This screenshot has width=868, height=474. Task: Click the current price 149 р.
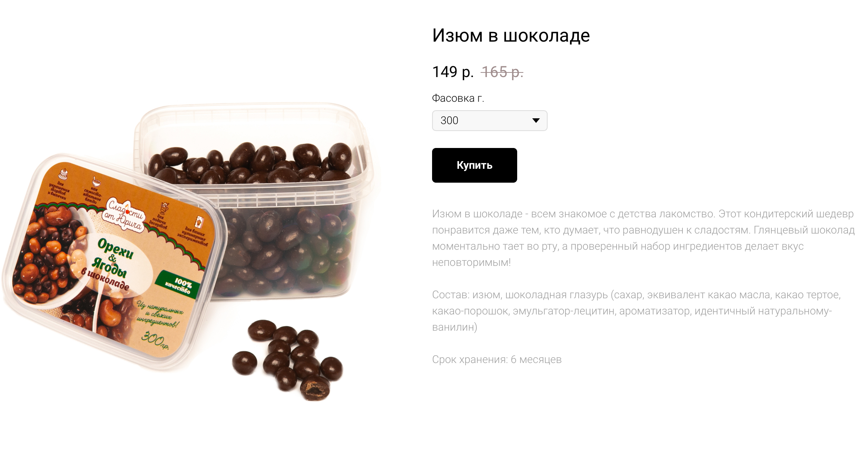pos(453,72)
